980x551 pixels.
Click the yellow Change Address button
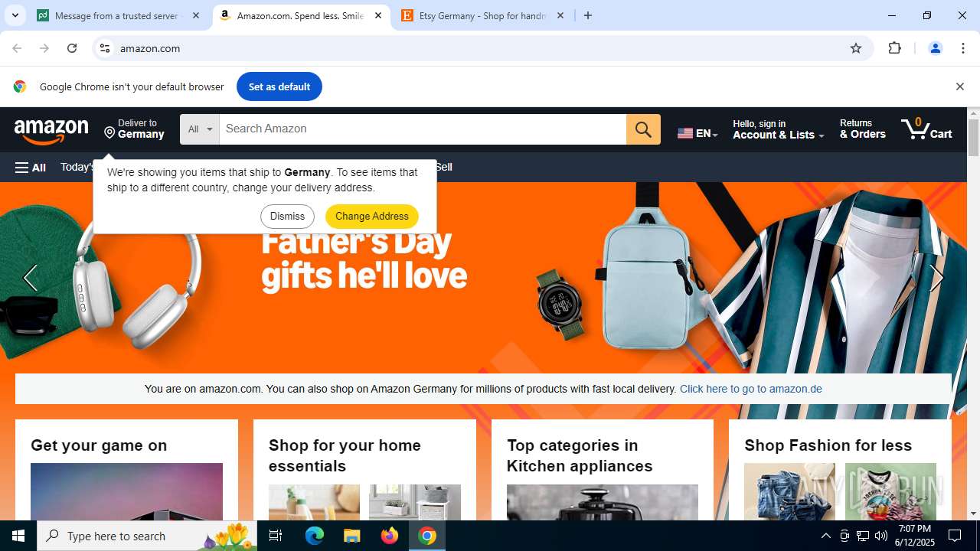pos(372,217)
